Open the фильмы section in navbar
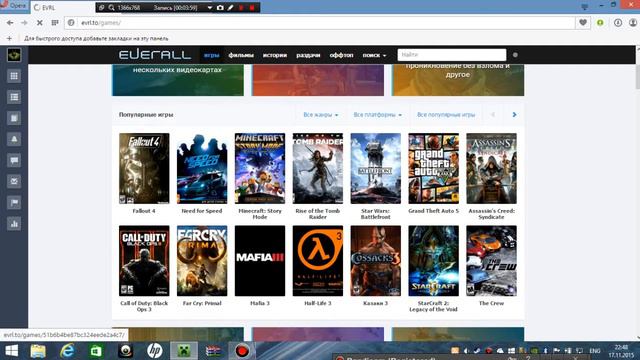This screenshot has height=360, width=640. tap(241, 55)
